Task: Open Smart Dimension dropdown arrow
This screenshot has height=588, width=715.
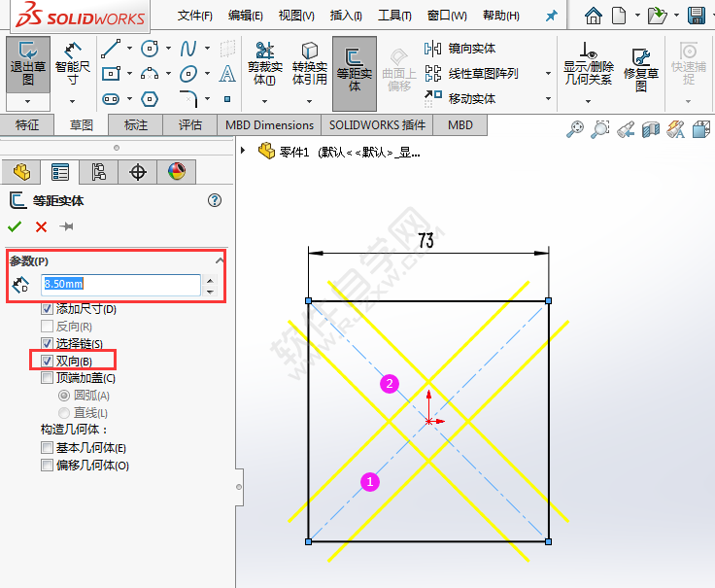Action: pyautogui.click(x=73, y=101)
